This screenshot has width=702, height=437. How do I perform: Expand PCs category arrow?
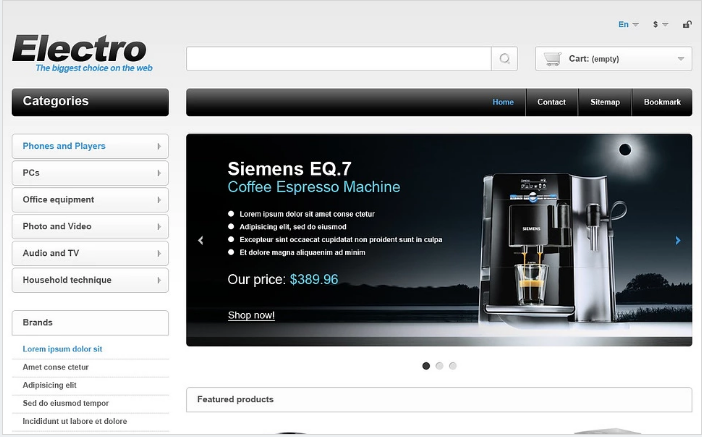[x=159, y=173]
